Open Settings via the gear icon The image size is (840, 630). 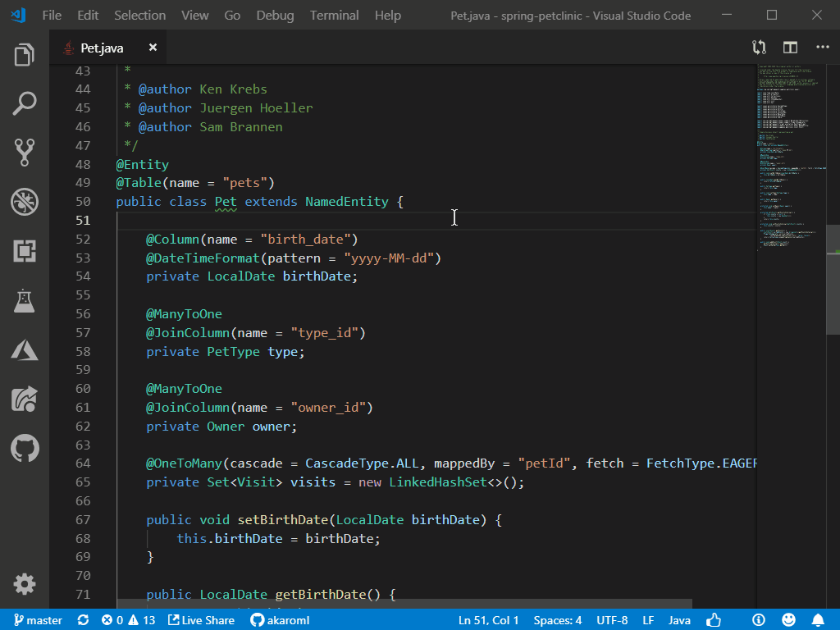25,586
